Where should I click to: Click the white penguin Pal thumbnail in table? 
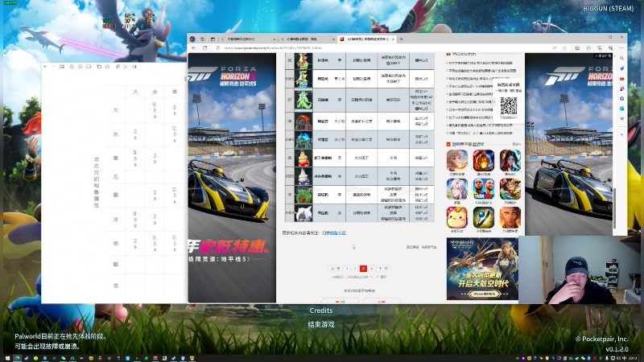tap(303, 176)
